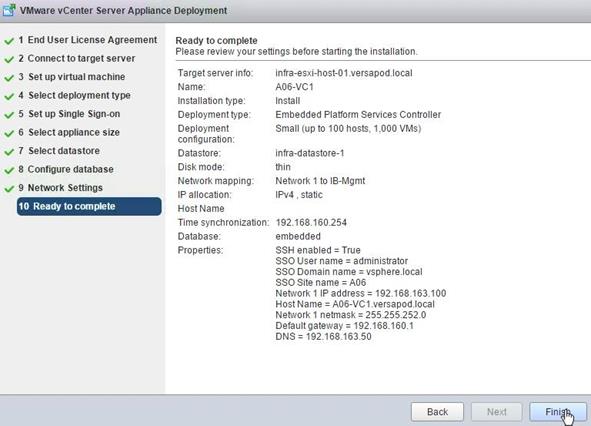This screenshot has width=591, height=426.
Task: Click Network 1 netmask = 255.255.252.0
Action: pos(351,315)
